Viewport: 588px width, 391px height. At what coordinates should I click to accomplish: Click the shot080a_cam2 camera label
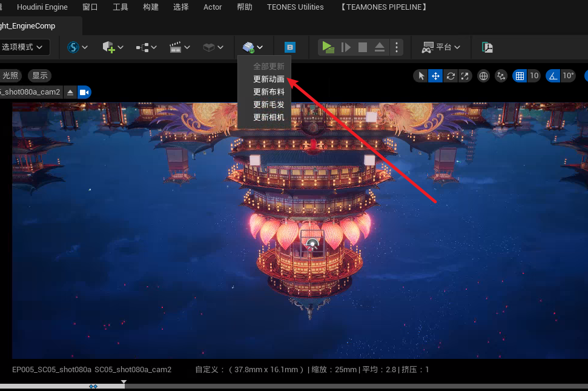pyautogui.click(x=30, y=92)
